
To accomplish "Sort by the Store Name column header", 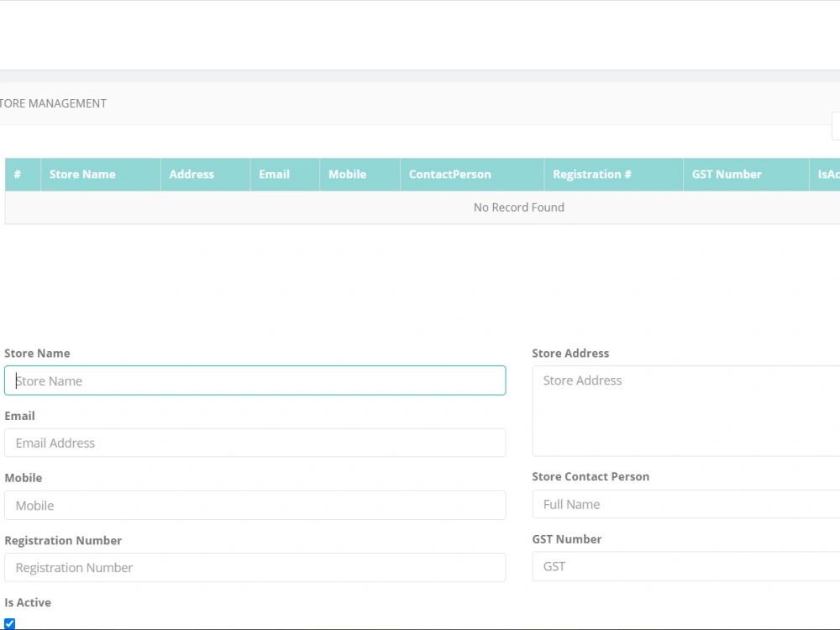I will coord(81,174).
